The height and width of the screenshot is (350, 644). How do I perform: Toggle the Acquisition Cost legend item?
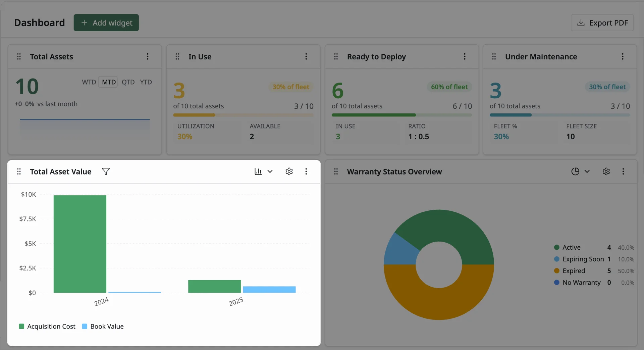point(47,327)
